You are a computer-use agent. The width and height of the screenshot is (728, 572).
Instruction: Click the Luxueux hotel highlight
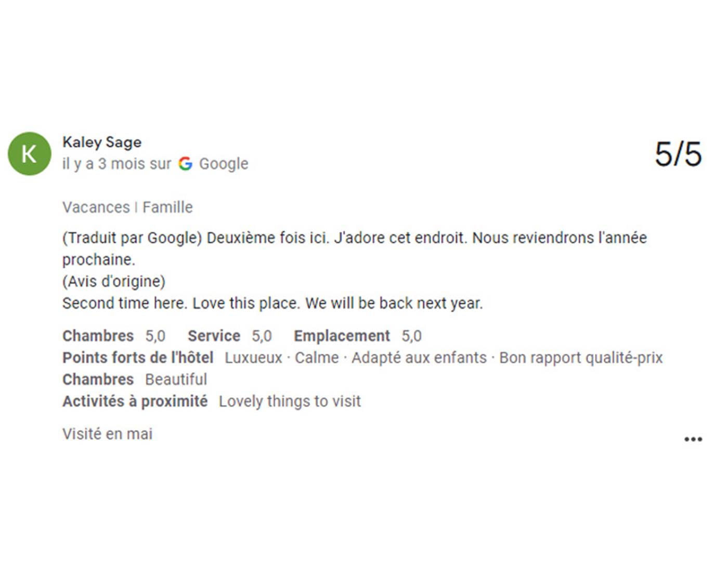(253, 358)
